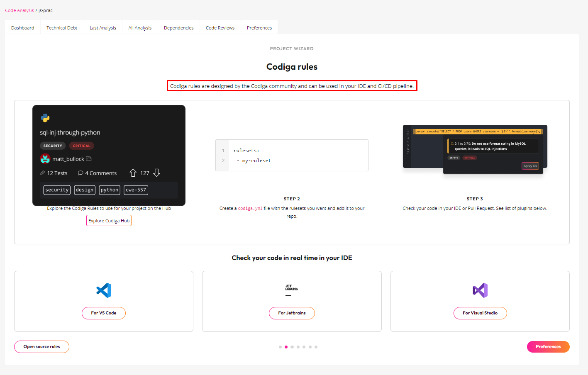Click the python tag on rule card

click(110, 190)
